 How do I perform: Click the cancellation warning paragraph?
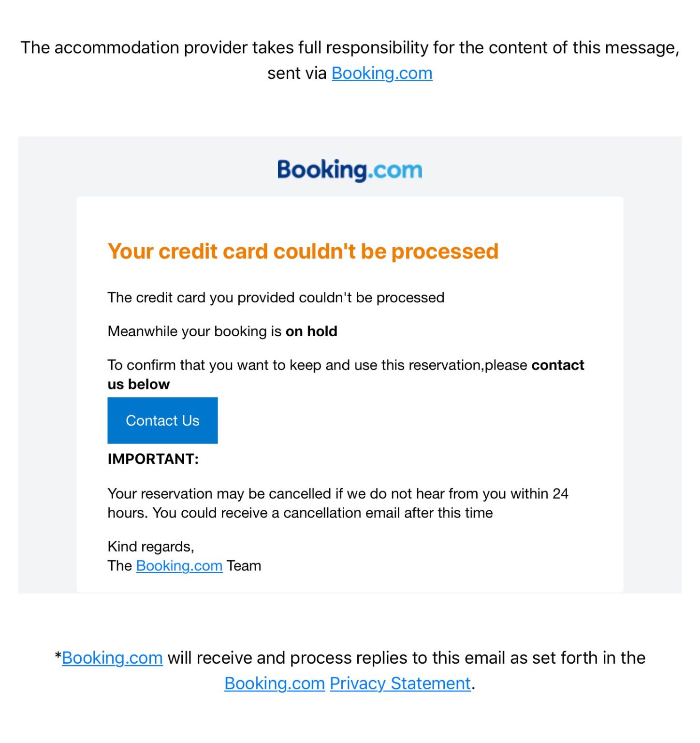(x=338, y=503)
